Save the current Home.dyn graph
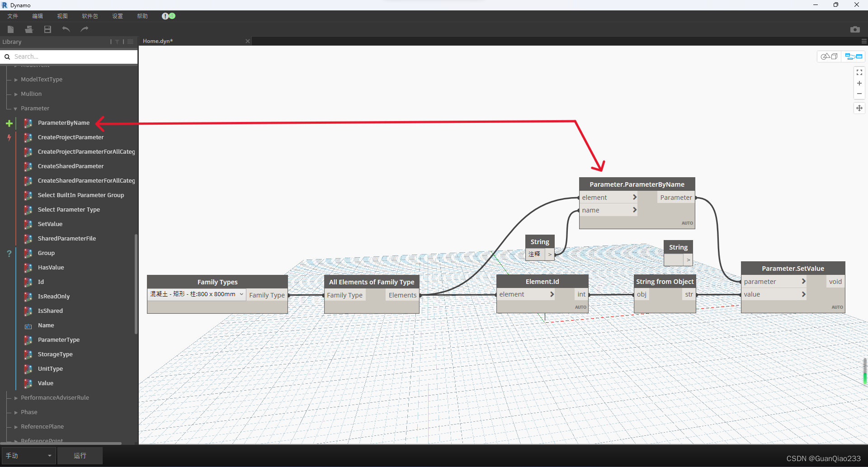Screen dimensions: 868x467 coord(47,29)
